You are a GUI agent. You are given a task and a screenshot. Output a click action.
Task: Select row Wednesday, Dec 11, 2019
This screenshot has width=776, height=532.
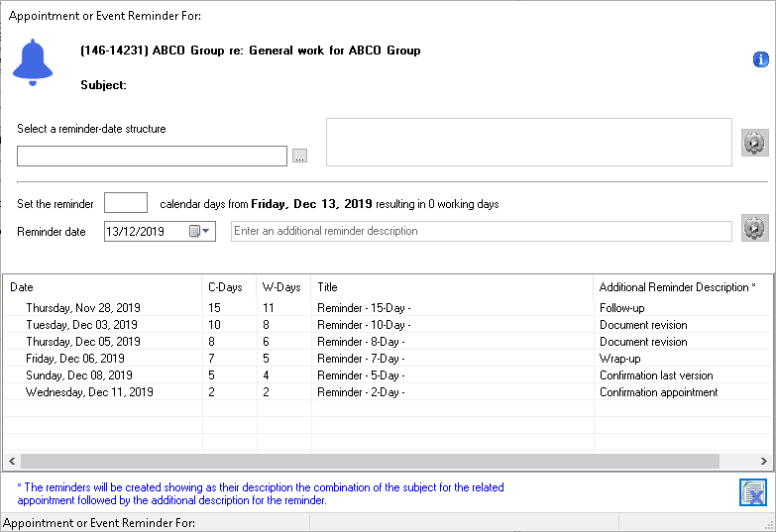[x=388, y=392]
